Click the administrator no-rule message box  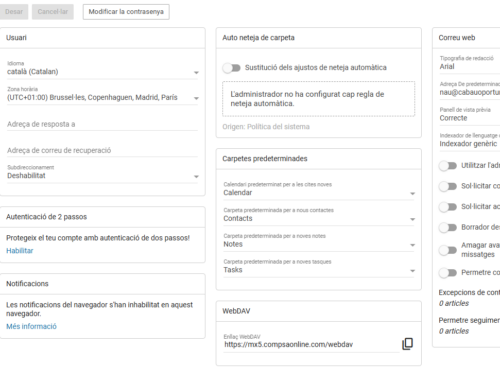319,99
